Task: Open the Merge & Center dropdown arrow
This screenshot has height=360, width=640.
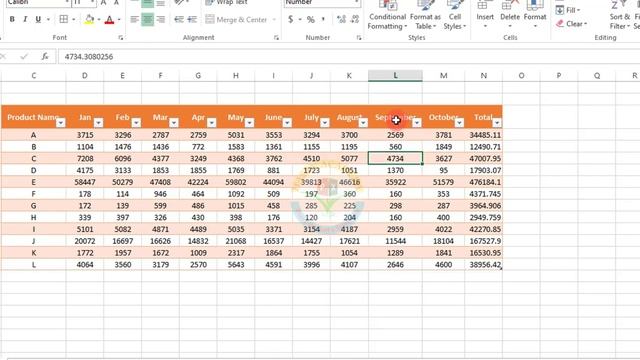Action: point(274,19)
